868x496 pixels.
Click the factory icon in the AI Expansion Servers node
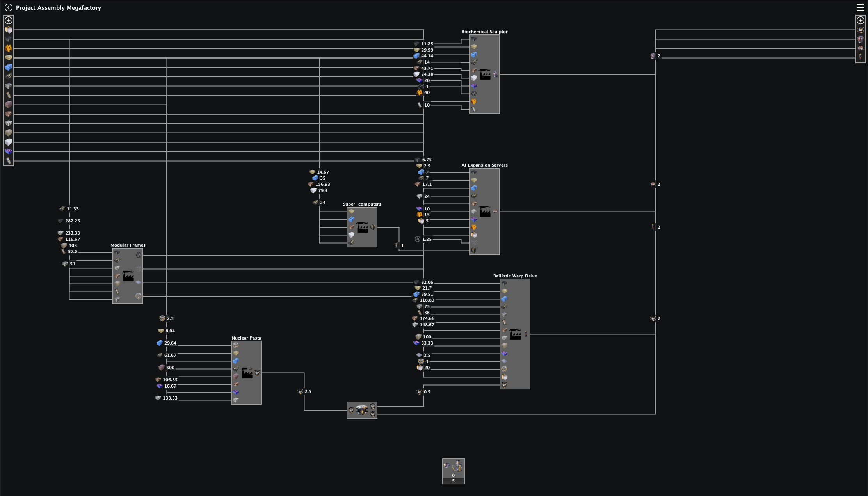coord(485,212)
